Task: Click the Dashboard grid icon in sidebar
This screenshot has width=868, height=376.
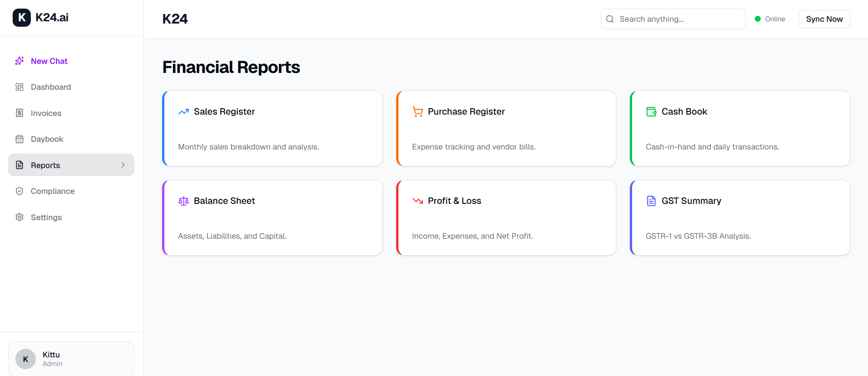Action: (x=19, y=87)
